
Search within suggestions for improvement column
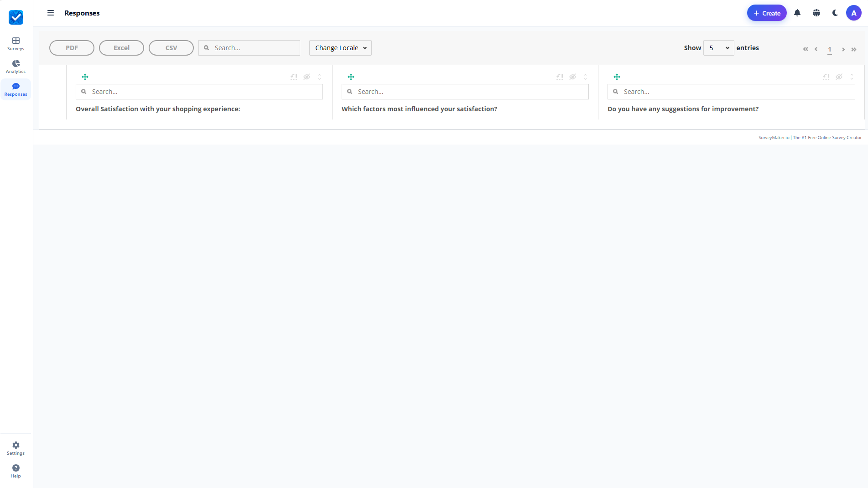point(731,92)
